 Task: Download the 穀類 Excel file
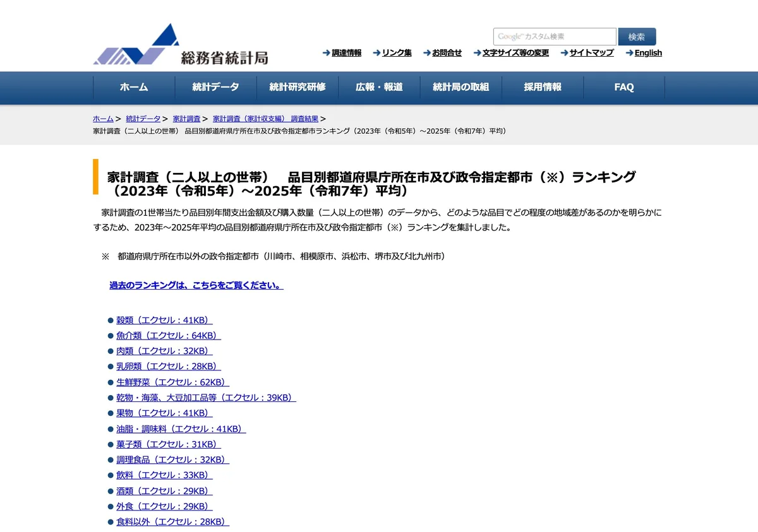point(164,320)
